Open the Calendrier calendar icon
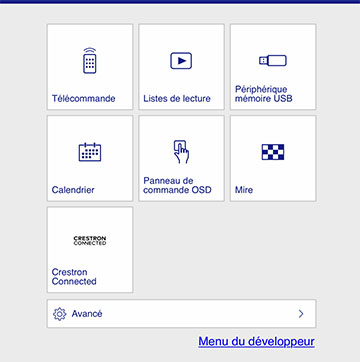Viewport: 360px width, 362px height. [x=90, y=152]
